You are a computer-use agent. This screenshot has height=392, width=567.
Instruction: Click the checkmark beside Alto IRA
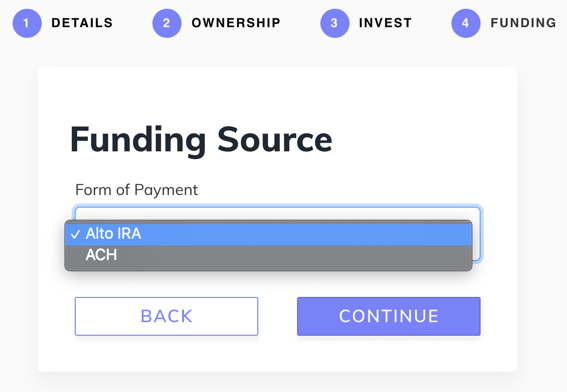(75, 234)
